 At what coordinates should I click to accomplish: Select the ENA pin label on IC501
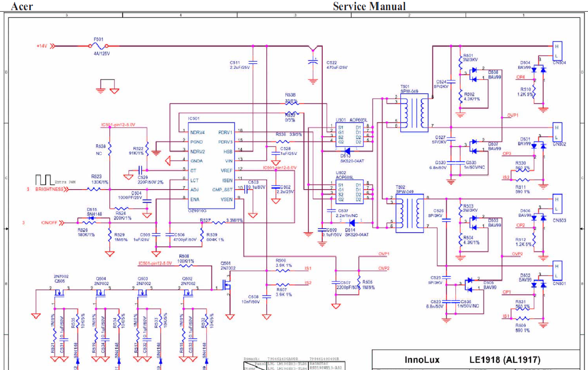pos(195,199)
